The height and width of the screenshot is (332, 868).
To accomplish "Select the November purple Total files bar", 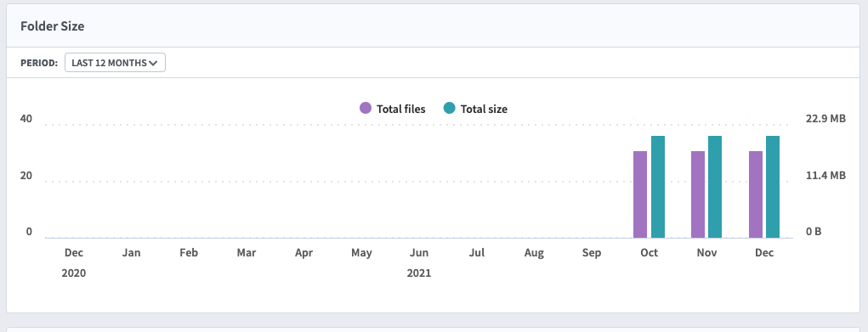I will click(698, 194).
